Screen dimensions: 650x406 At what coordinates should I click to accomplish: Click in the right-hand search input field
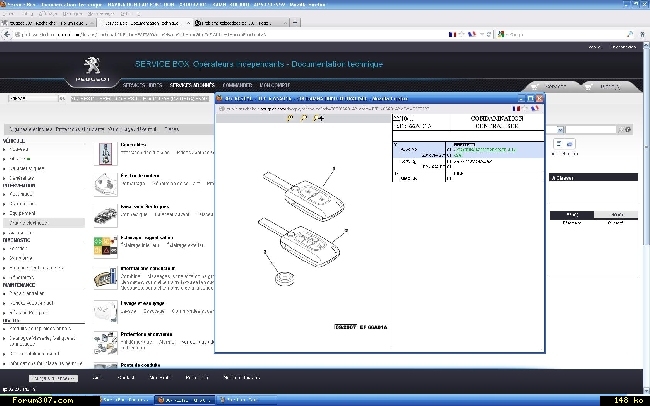(x=592, y=130)
